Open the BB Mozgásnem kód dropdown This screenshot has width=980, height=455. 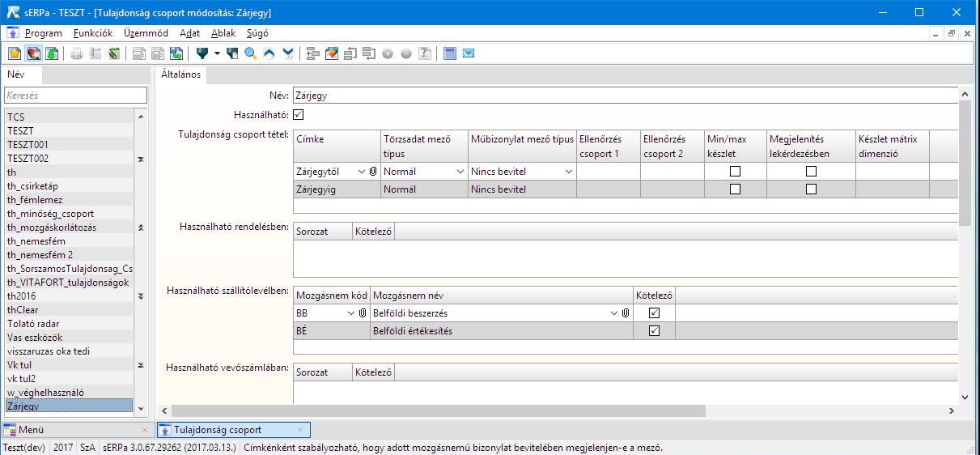point(351,313)
